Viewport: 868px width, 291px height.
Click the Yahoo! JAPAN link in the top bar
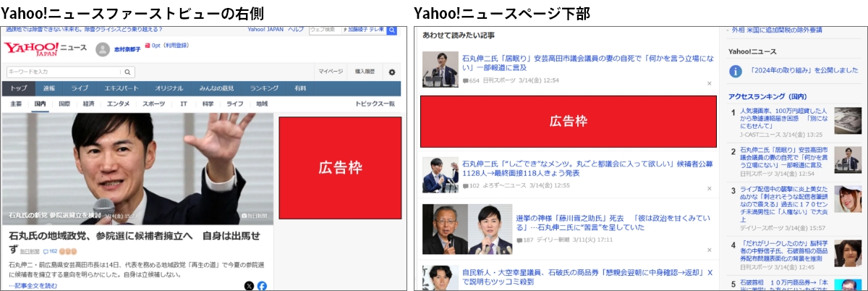coord(265,30)
